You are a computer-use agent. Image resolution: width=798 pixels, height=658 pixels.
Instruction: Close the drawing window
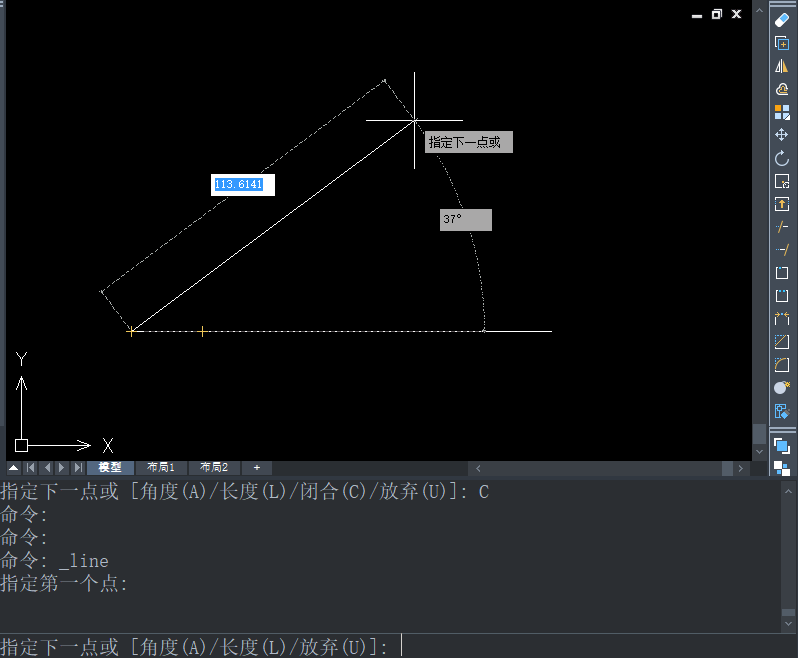[x=736, y=14]
